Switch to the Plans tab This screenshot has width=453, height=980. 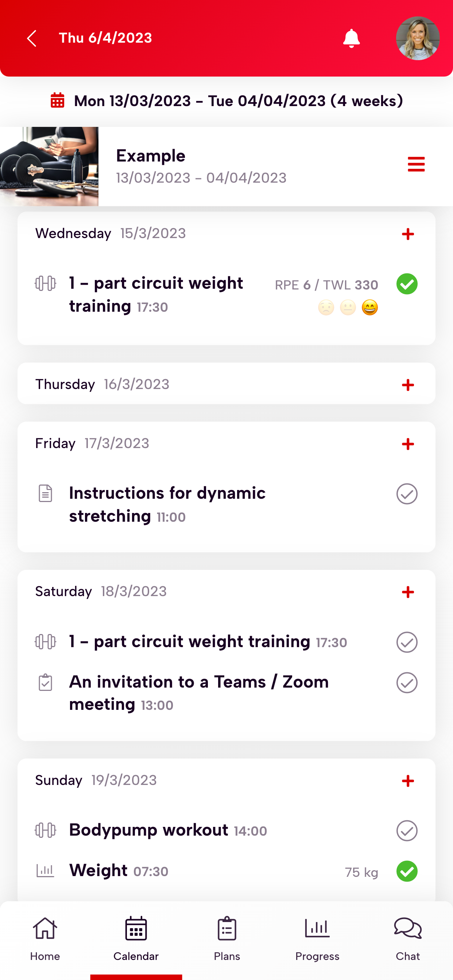click(x=226, y=938)
